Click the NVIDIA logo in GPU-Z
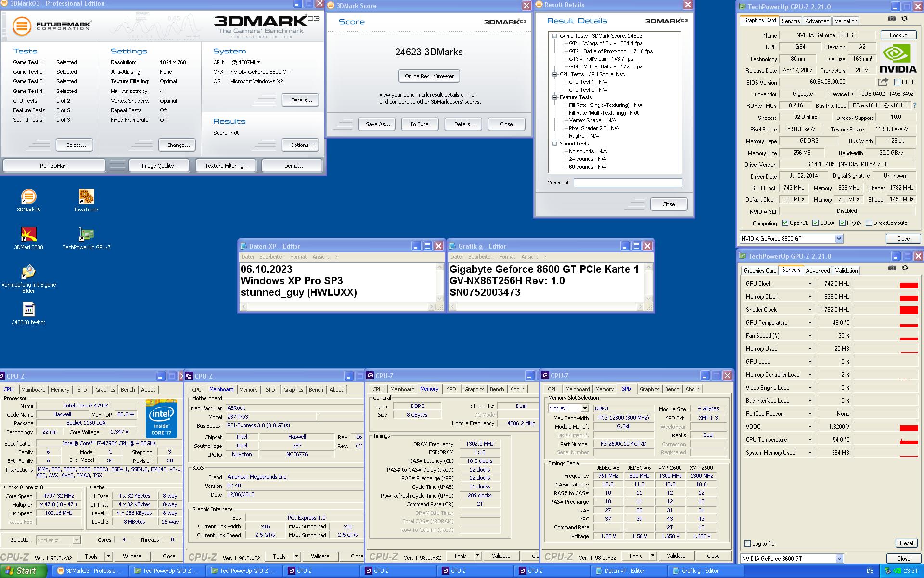 click(x=898, y=58)
